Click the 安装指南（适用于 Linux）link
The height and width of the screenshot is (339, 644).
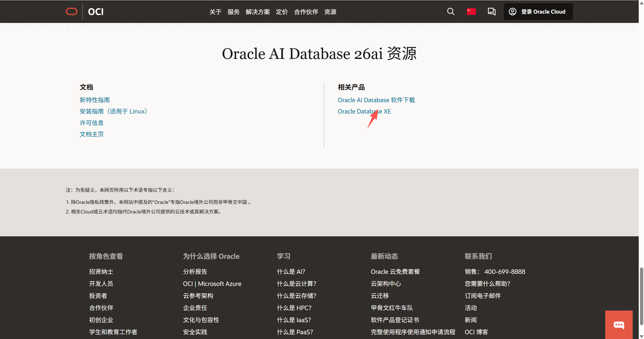point(113,111)
